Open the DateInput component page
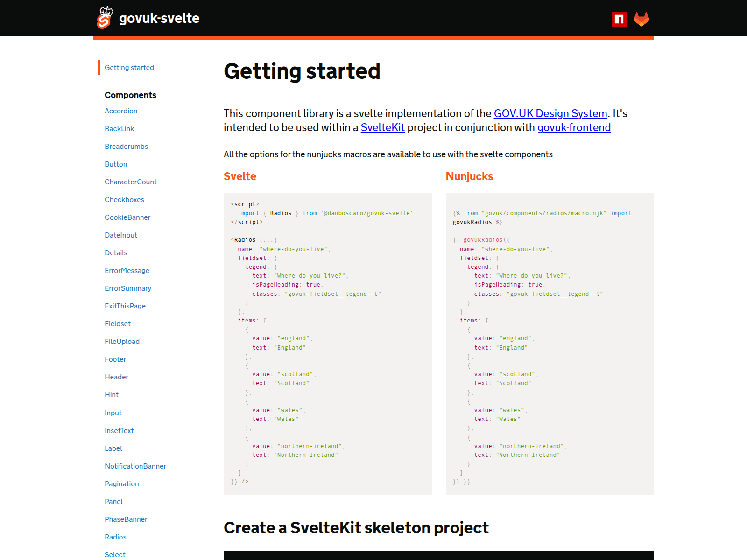The width and height of the screenshot is (747, 560). tap(121, 235)
